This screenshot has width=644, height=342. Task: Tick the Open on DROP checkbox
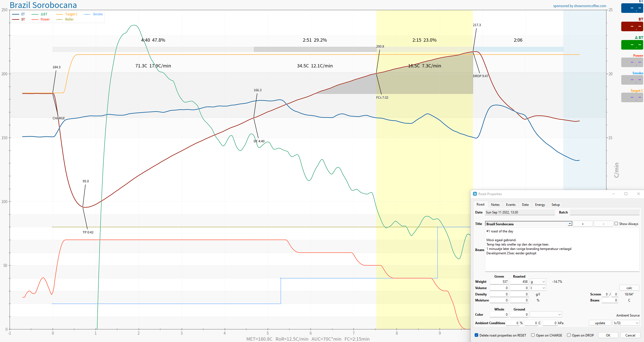tap(569, 335)
